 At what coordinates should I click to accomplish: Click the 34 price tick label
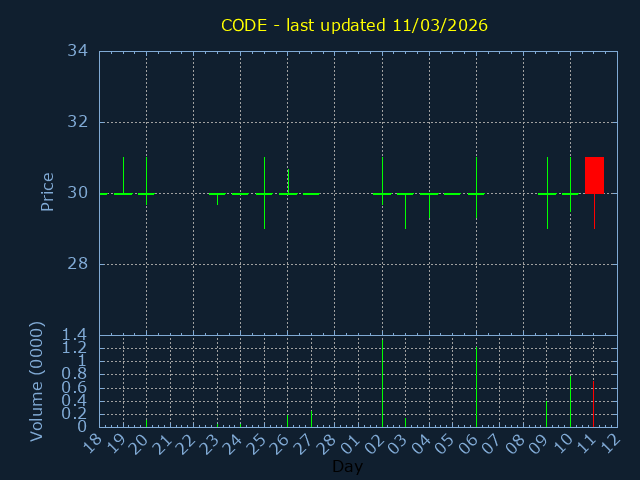(77, 51)
